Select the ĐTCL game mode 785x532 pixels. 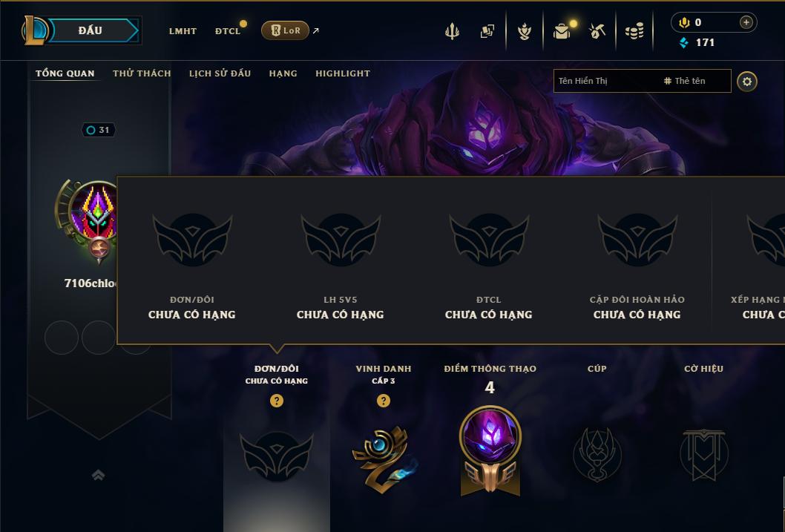coord(228,31)
